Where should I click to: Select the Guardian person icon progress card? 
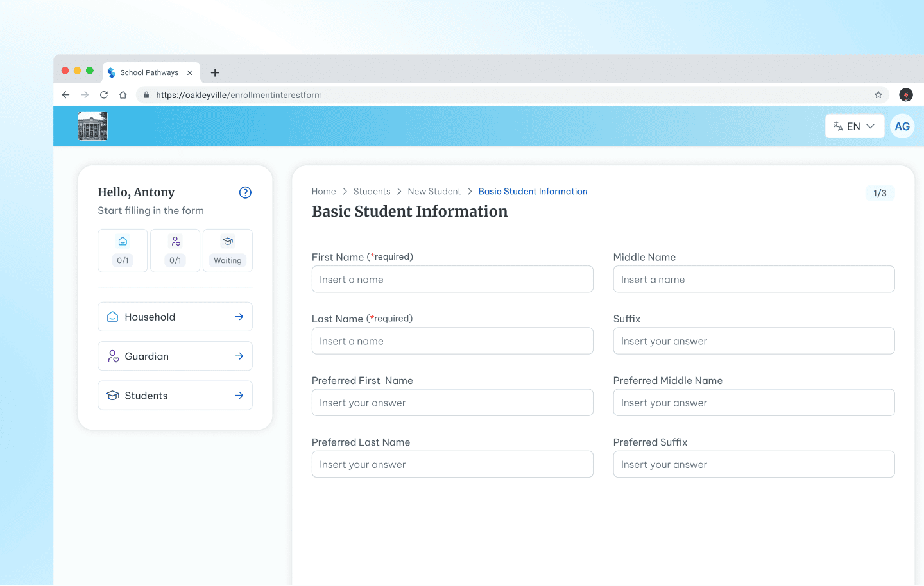click(175, 250)
